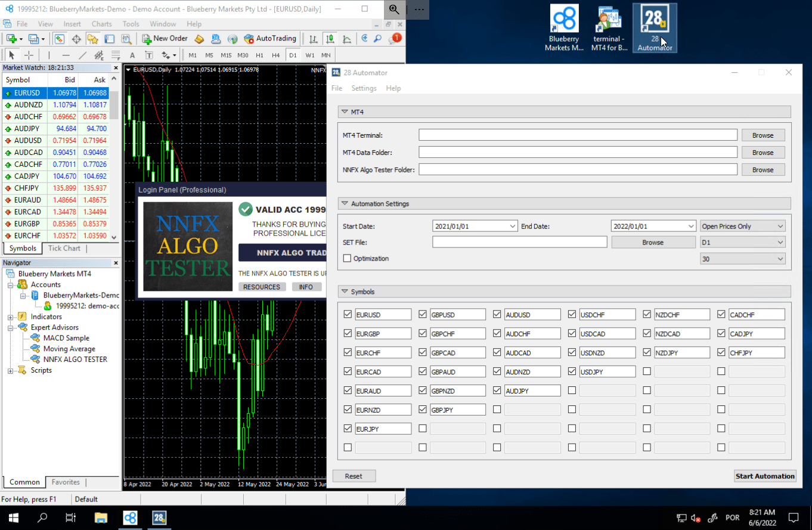Open File Explorer from the taskbar

click(100, 517)
